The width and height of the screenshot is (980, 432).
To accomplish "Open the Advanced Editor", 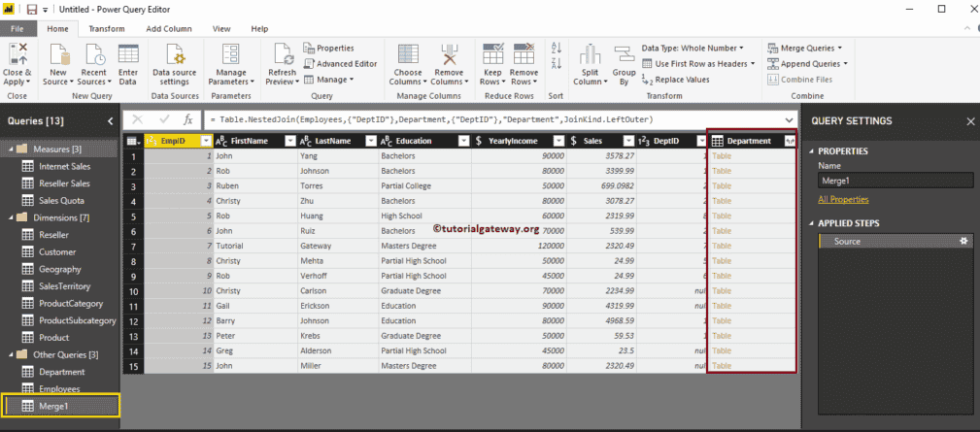I will tap(341, 64).
